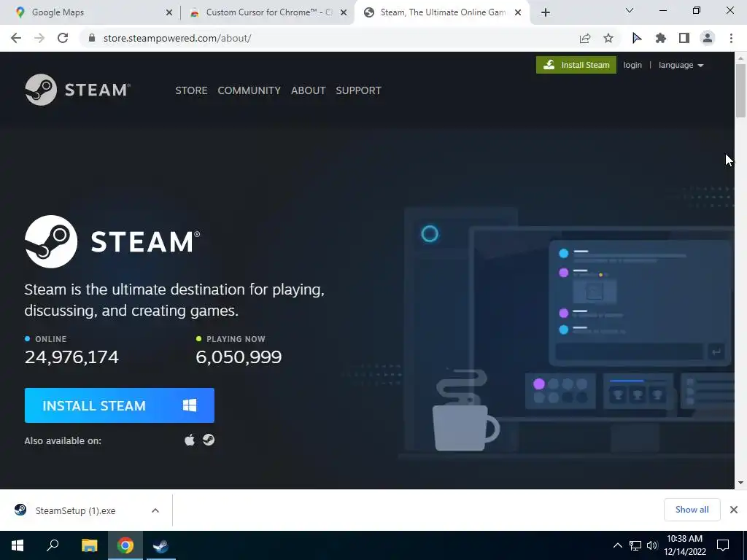View site information lock icon
The image size is (747, 560).
[x=92, y=38]
